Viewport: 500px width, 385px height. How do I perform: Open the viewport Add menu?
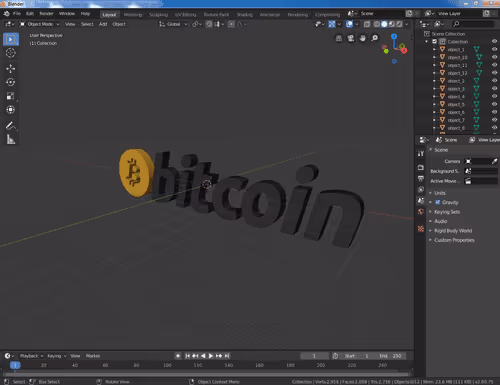click(103, 24)
